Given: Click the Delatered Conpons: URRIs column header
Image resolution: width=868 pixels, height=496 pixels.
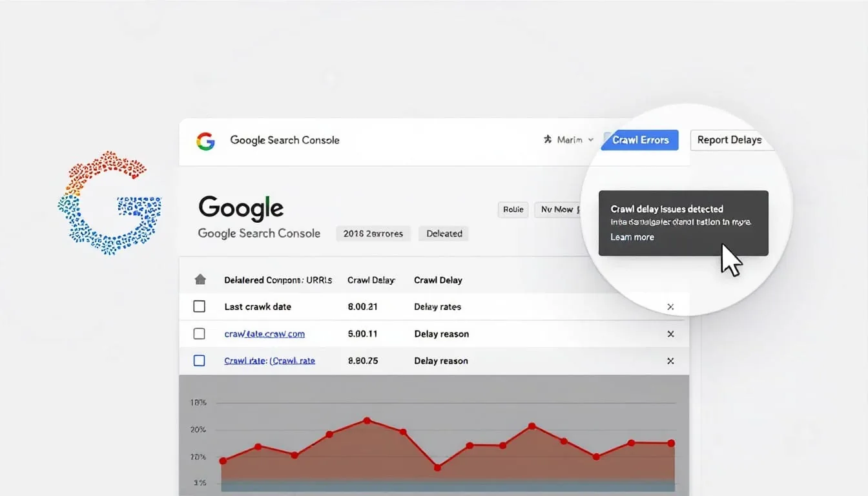Looking at the screenshot, I should [278, 280].
